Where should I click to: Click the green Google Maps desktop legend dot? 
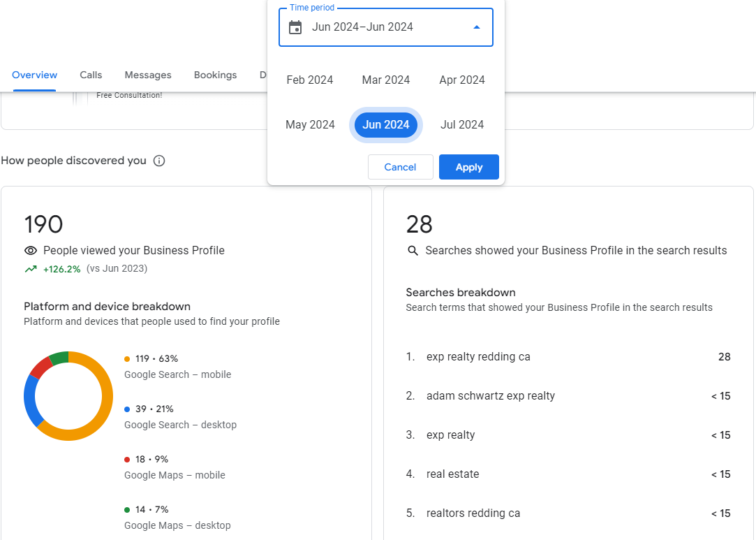tap(127, 509)
